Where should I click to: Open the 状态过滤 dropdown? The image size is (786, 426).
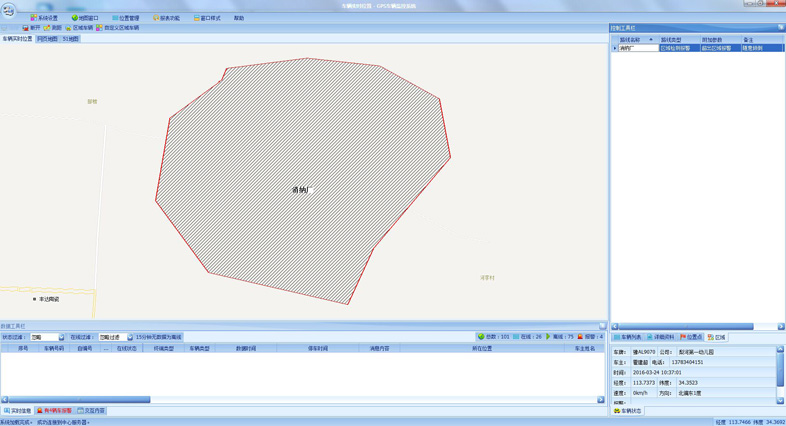tap(61, 337)
